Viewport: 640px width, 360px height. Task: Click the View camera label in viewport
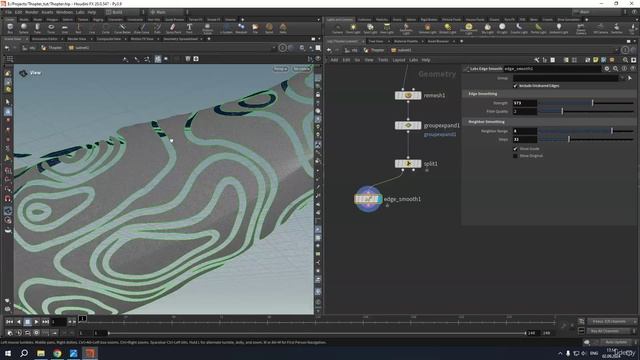click(35, 73)
